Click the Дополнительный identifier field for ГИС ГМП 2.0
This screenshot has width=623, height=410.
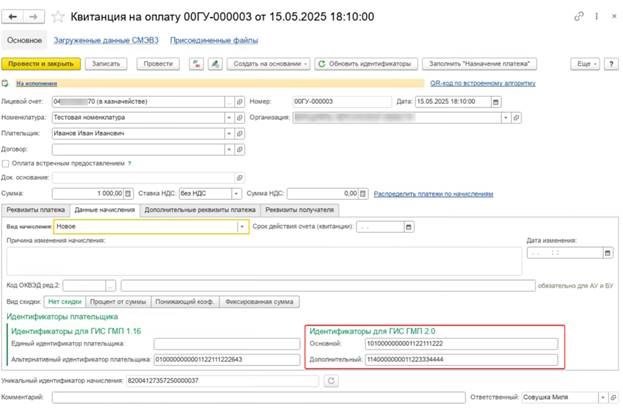click(x=461, y=360)
